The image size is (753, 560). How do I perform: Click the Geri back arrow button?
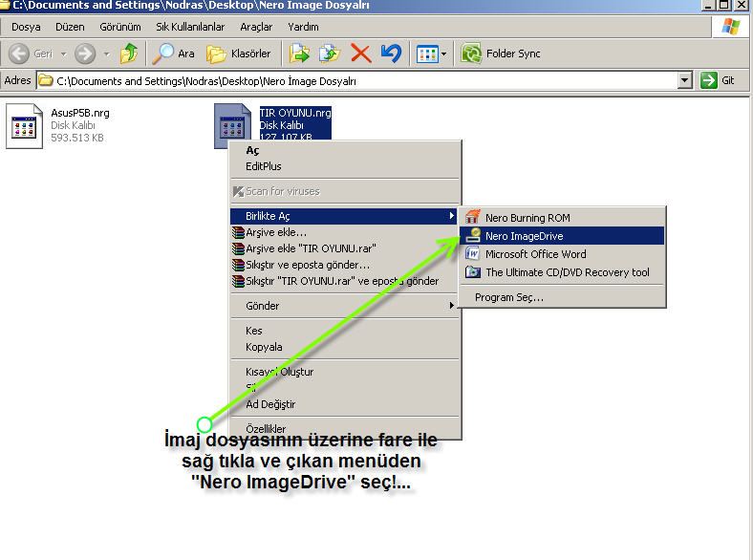pos(30,54)
